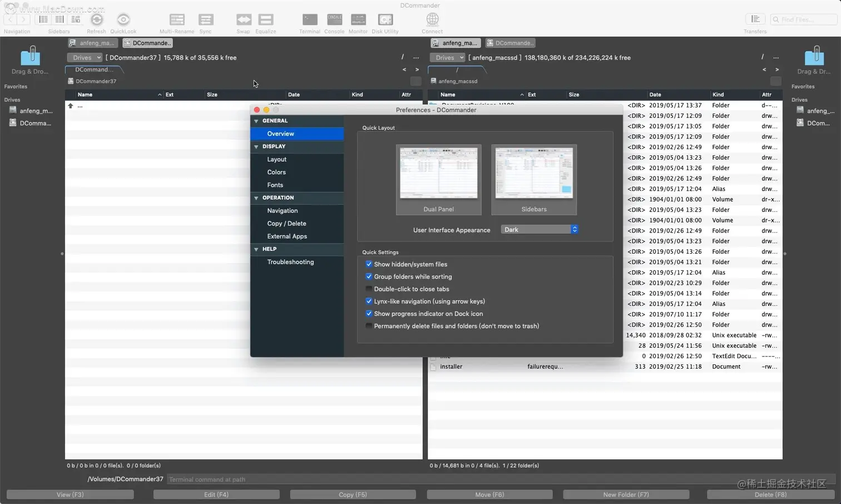Click left panel anfeng_ma... drive button
This screenshot has height=504, width=841.
[93, 43]
